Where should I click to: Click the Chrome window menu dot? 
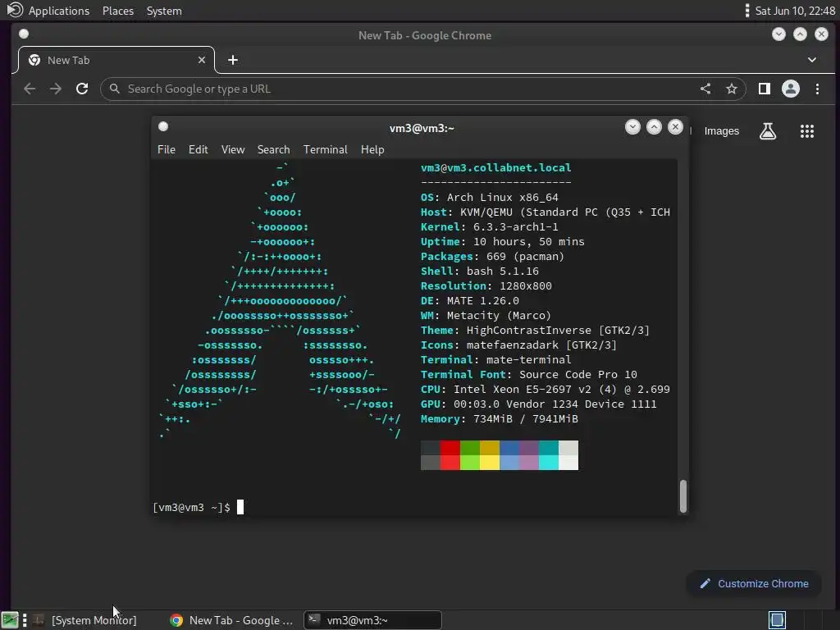click(x=24, y=34)
